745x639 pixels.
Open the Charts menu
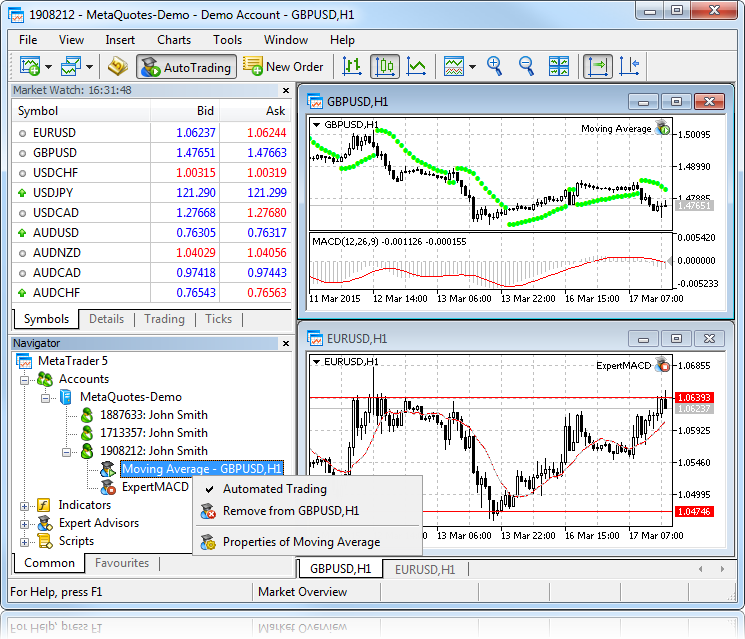click(x=174, y=40)
